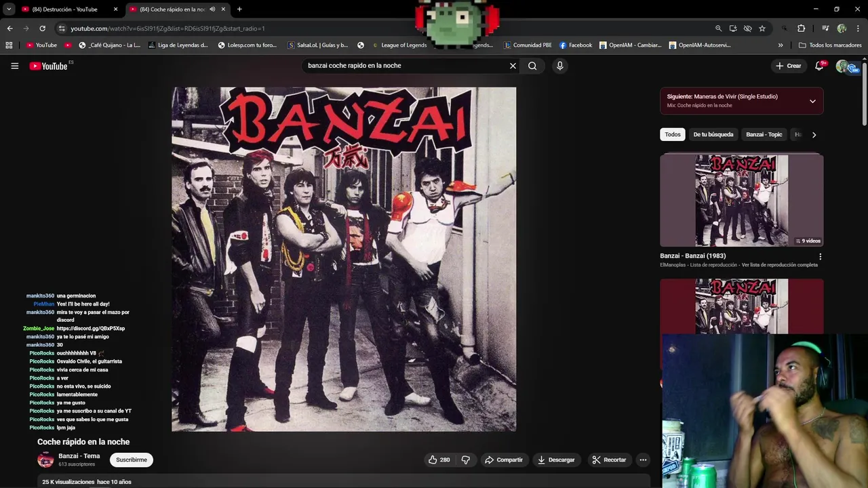Viewport: 868px width, 488px height.
Task: Open the browser extensions puzzle icon
Action: click(801, 28)
